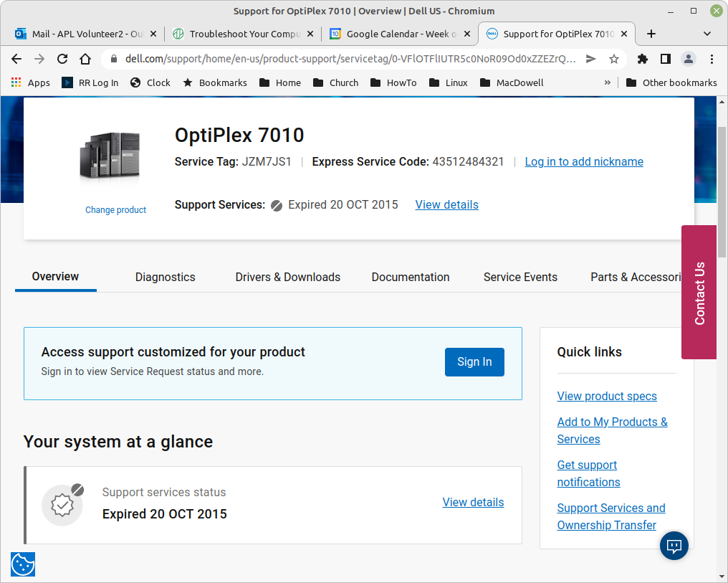View details of support services status
This screenshot has height=583, width=728.
click(x=473, y=502)
